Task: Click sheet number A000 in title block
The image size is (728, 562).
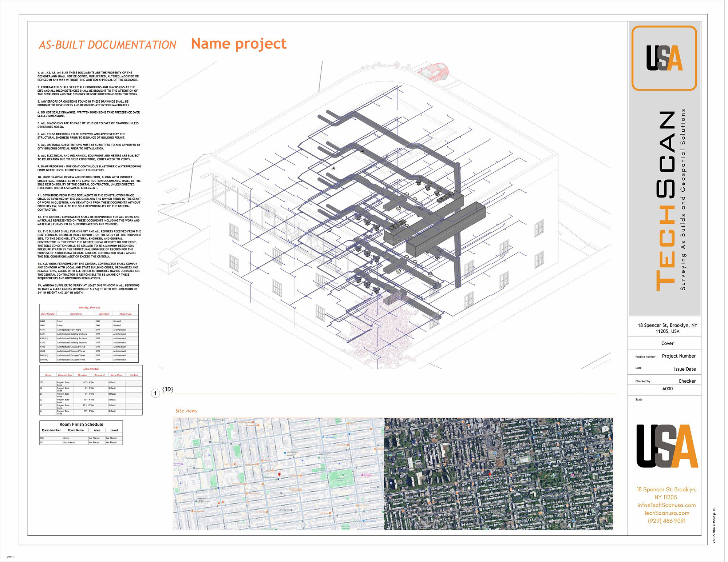Action: pos(667,389)
